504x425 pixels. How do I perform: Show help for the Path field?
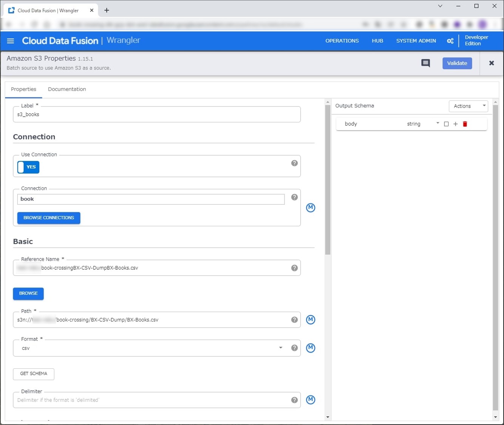[294, 320]
